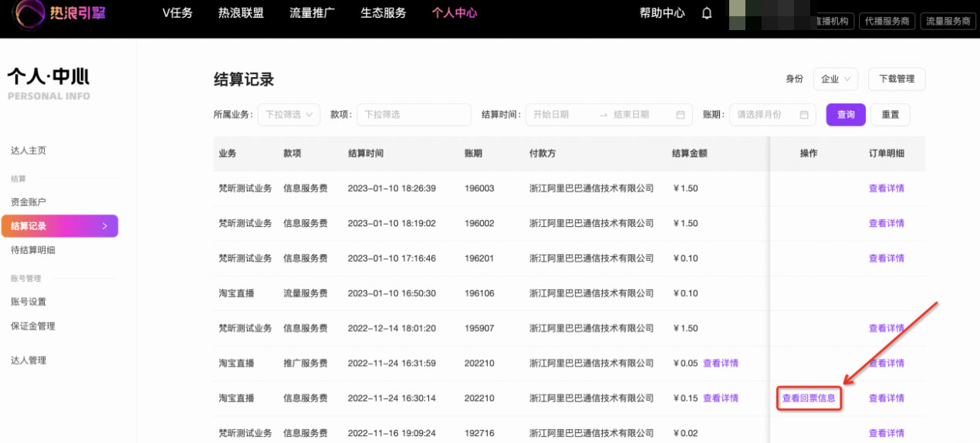Click the 结算时间 column header
The width and height of the screenshot is (980, 443).
click(366, 154)
